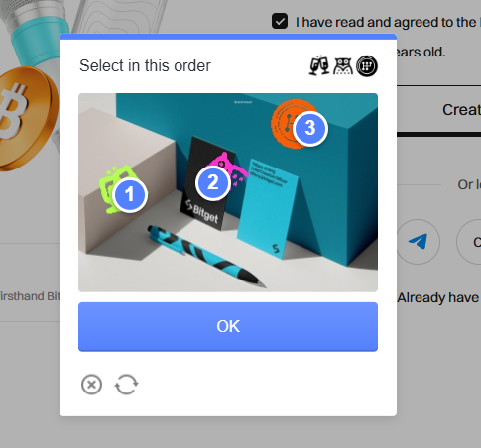This screenshot has width=481, height=448.
Task: Click the 'Select in this order' heading
Action: point(145,65)
